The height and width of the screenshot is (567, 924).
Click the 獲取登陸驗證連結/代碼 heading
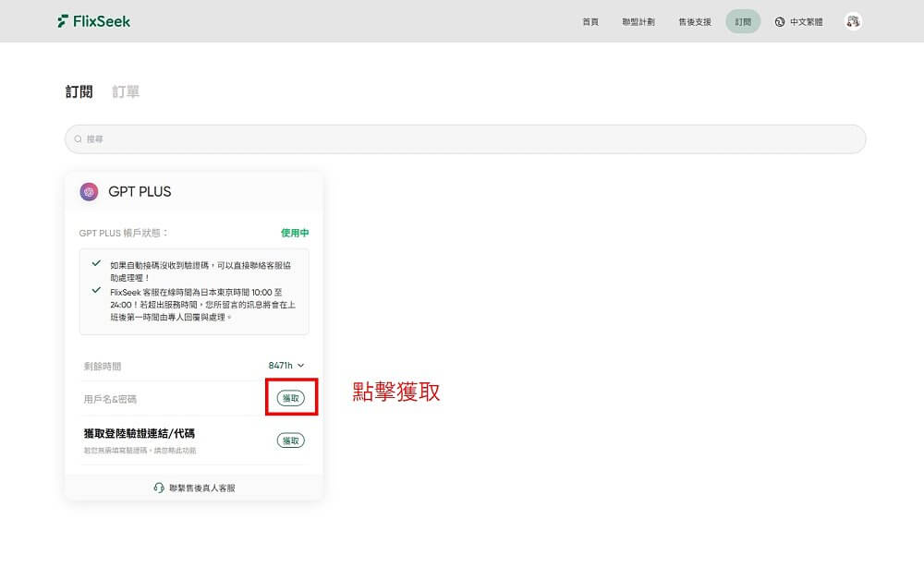(x=140, y=433)
